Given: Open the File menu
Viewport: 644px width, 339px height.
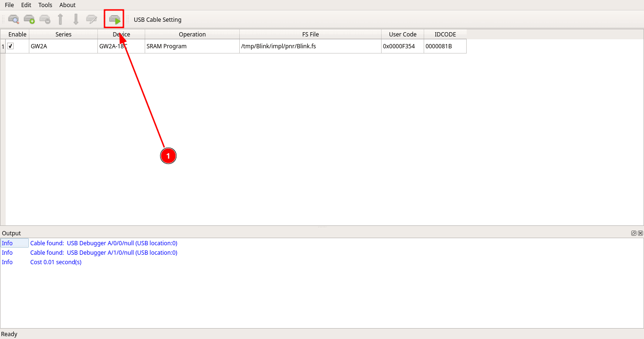Looking at the screenshot, I should click(9, 5).
